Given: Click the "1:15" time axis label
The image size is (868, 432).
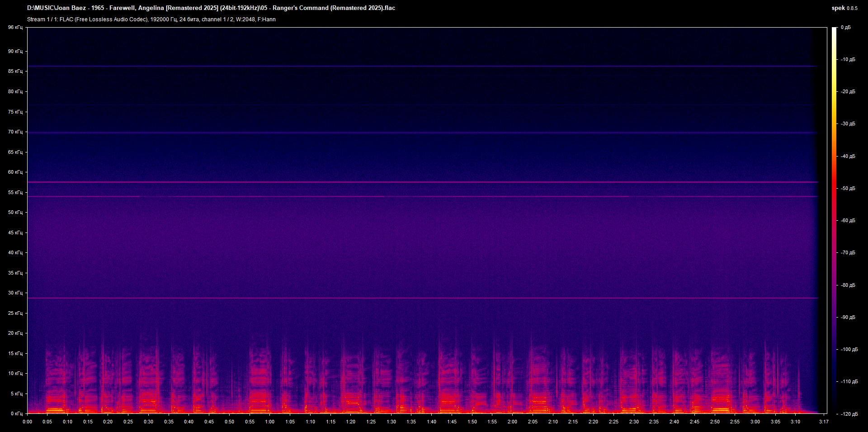Looking at the screenshot, I should click(x=330, y=422).
